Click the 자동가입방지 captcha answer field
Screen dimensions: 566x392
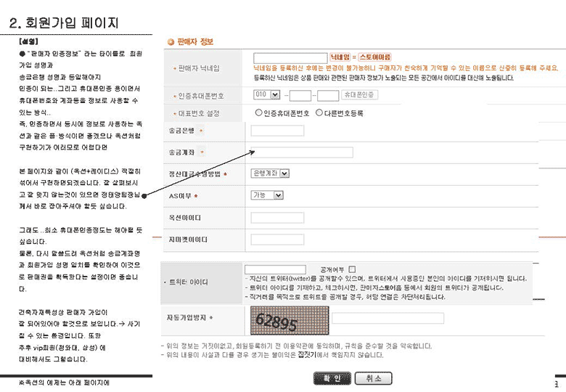tap(387, 318)
